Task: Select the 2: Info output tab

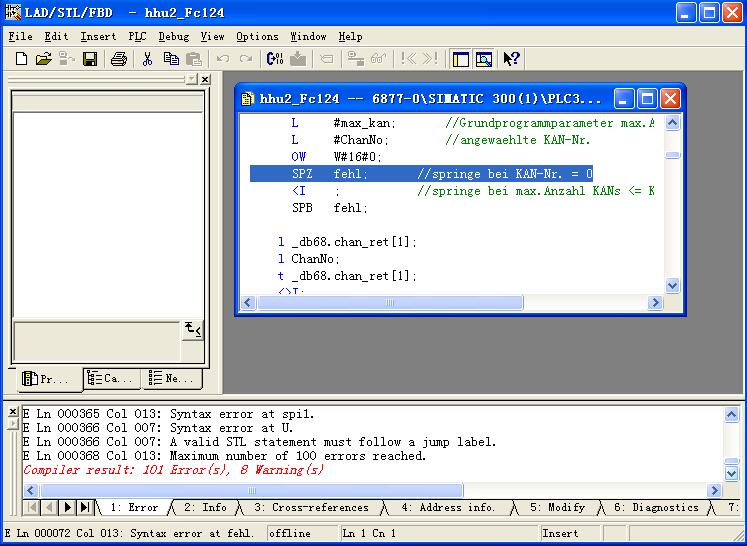Action: 205,507
